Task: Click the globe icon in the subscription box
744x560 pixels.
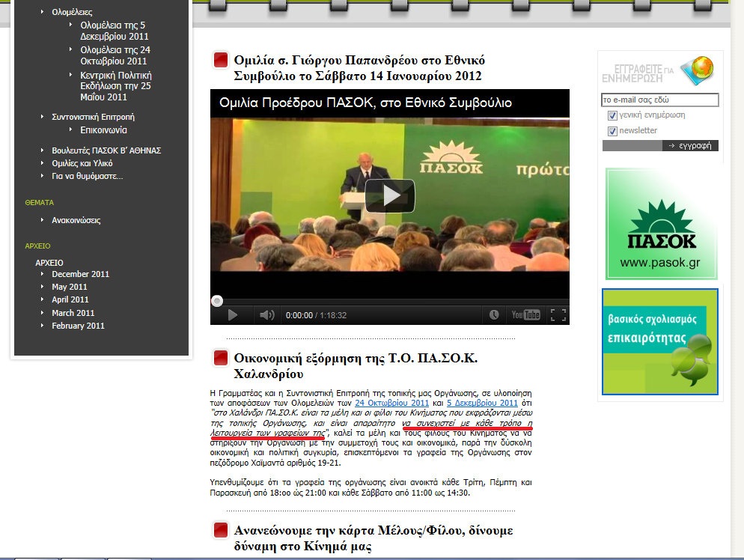Action: [695, 70]
